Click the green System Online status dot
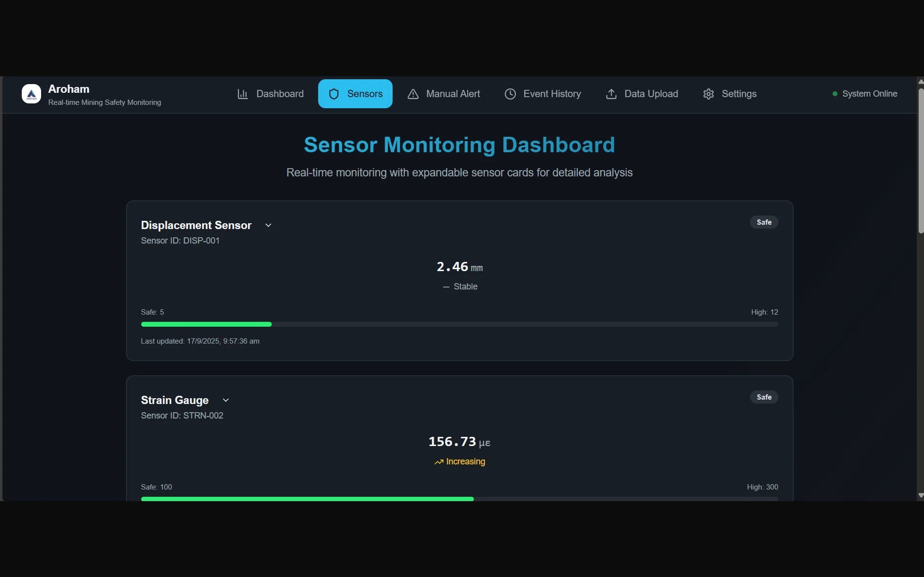 [835, 94]
